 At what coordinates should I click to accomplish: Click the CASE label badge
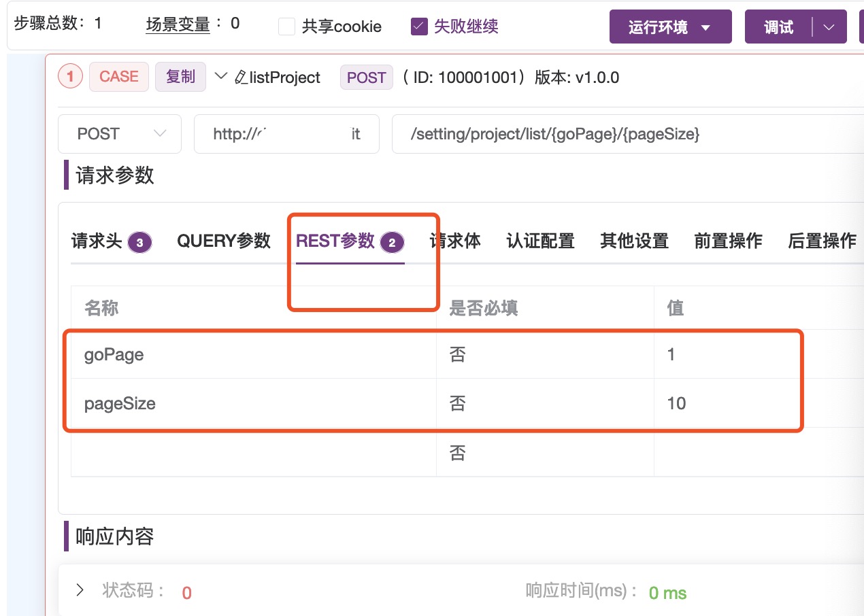118,77
